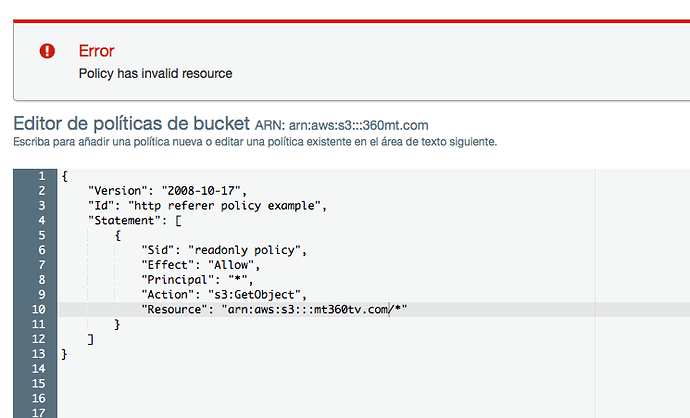Click the red error exclamation icon
This screenshot has width=690, height=418.
[x=47, y=51]
